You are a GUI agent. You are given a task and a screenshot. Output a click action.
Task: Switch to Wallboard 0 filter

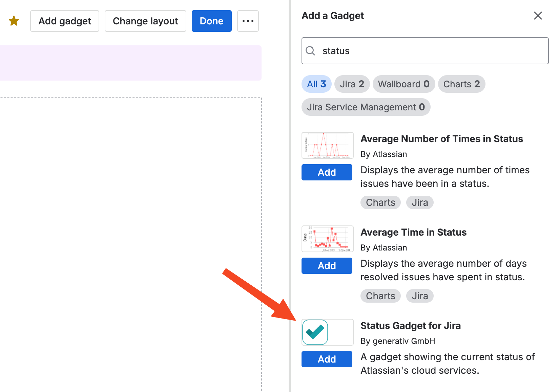[403, 84]
